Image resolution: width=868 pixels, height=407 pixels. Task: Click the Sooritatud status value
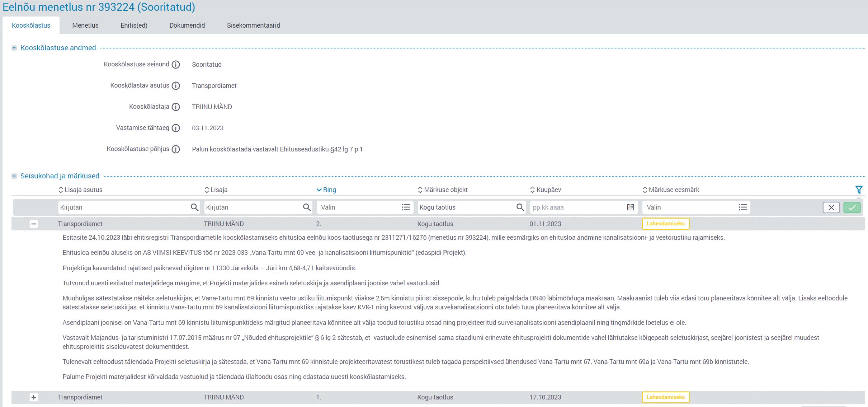(207, 65)
